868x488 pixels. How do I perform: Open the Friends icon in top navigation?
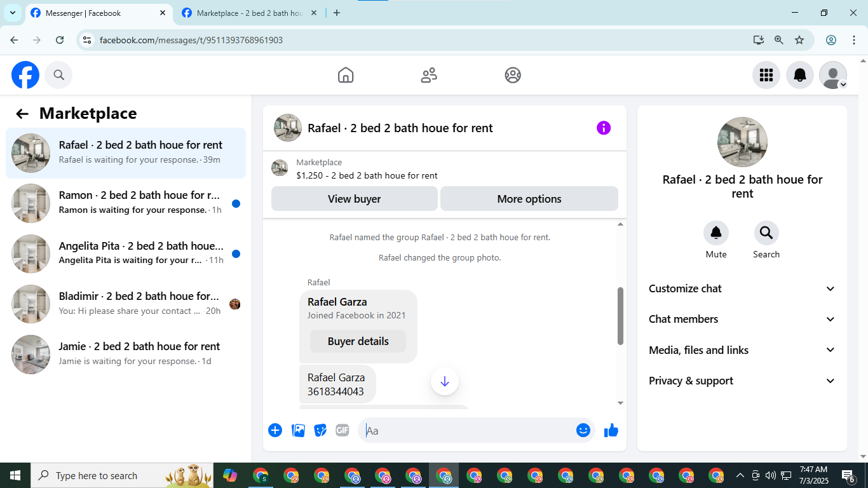[x=429, y=75]
